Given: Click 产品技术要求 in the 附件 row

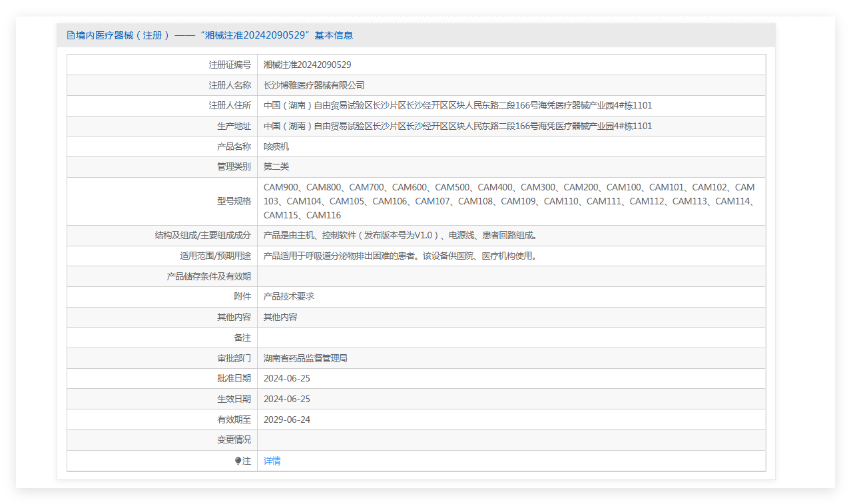Looking at the screenshot, I should click(x=288, y=296).
